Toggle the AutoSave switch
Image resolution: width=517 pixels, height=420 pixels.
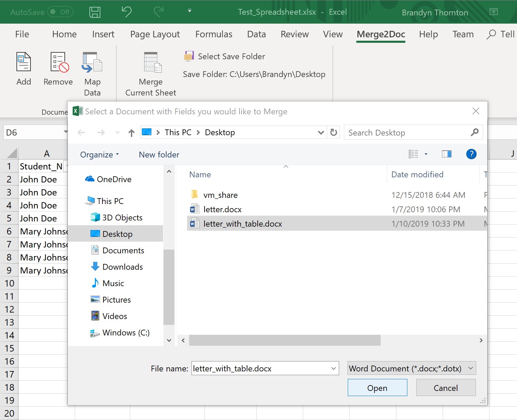point(60,12)
